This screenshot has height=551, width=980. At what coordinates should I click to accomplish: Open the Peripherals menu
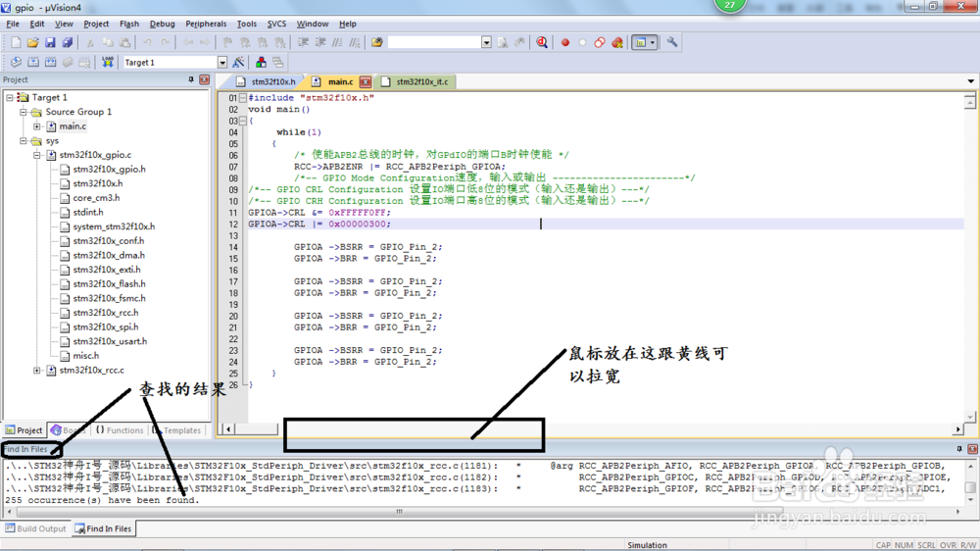click(206, 24)
